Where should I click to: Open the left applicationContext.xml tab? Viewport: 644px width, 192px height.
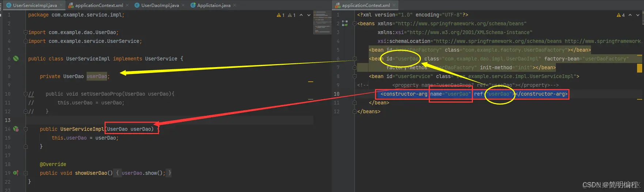click(99, 5)
